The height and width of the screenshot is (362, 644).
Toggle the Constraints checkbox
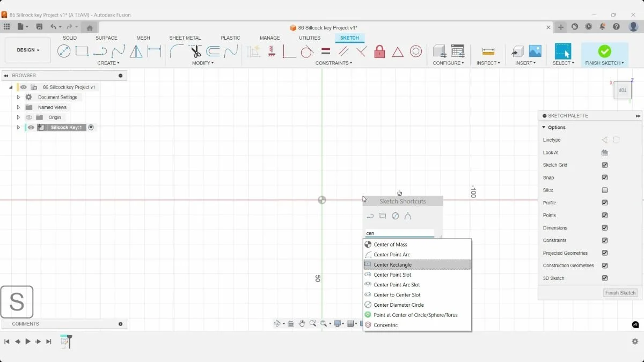click(x=605, y=241)
